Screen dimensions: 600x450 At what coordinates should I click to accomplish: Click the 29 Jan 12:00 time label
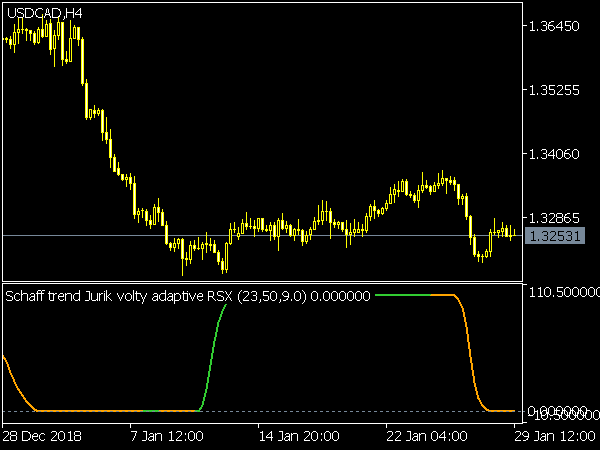555,436
